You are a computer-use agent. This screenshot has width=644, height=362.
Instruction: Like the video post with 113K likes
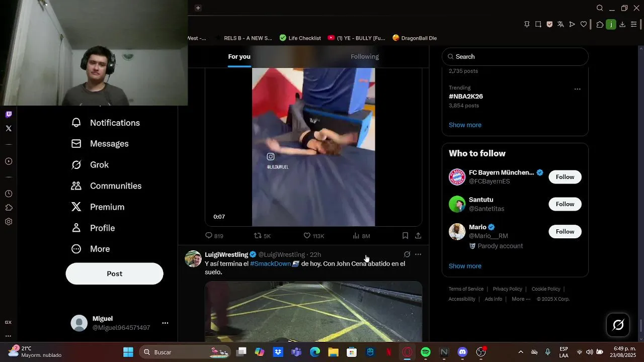pyautogui.click(x=313, y=236)
